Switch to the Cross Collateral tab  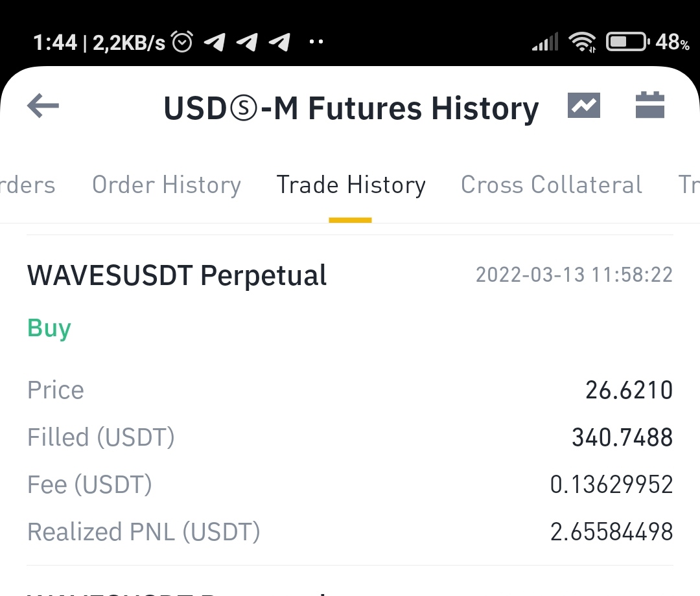(552, 185)
